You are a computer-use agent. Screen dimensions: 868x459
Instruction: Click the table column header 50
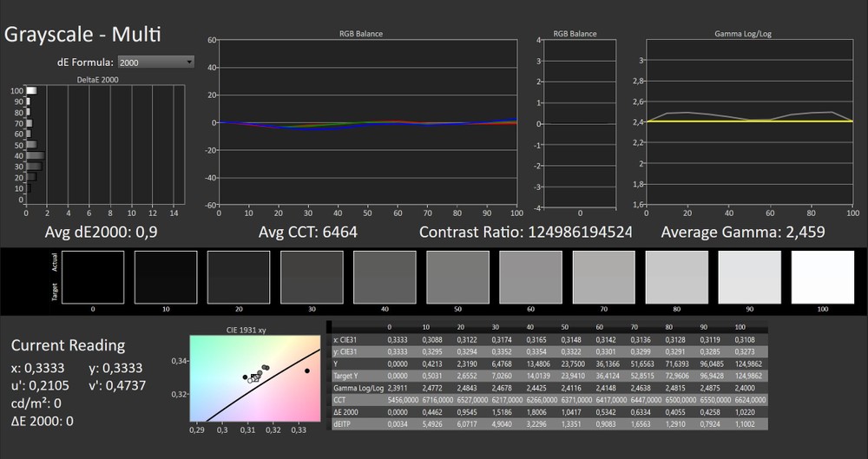coord(565,326)
